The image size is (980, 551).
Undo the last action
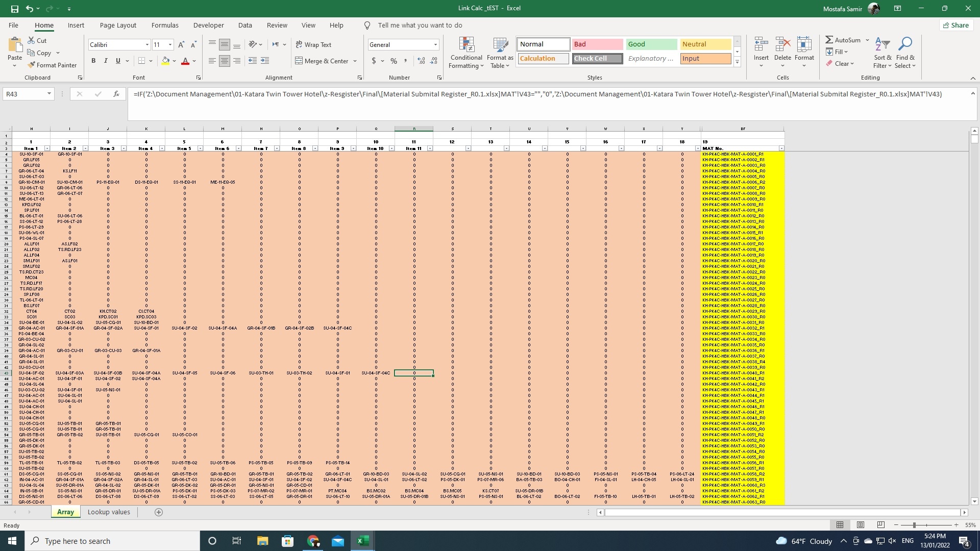click(30, 9)
